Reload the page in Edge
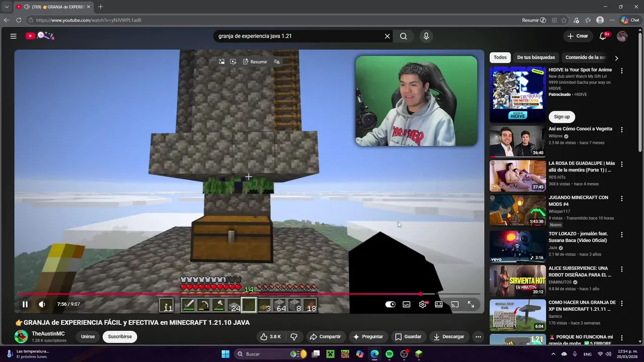Viewport: 644px width, 362px height. (x=19, y=20)
